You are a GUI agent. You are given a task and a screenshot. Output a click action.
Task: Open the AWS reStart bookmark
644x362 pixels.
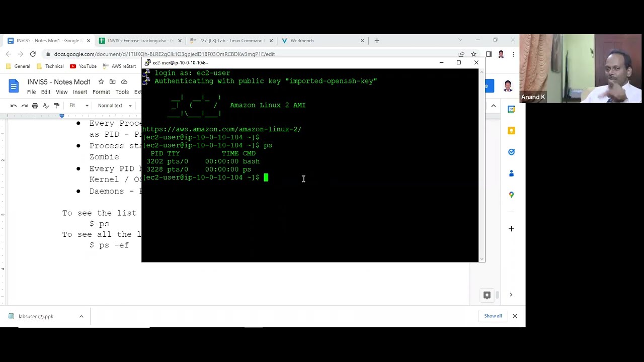click(119, 66)
